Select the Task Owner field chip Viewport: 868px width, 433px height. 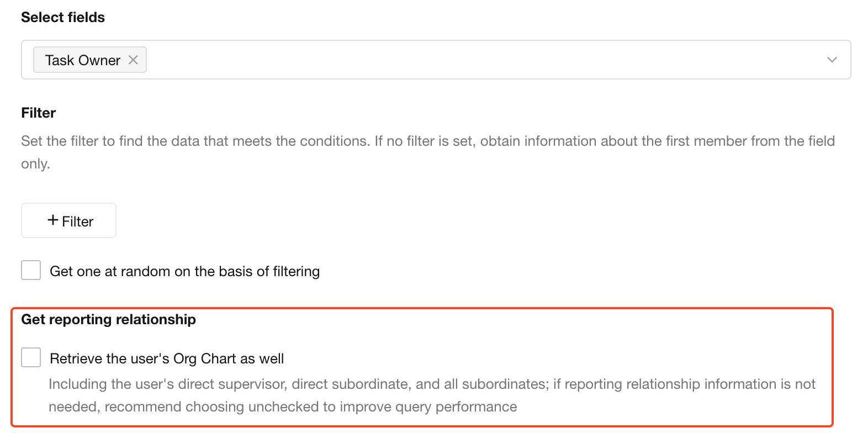coord(90,60)
